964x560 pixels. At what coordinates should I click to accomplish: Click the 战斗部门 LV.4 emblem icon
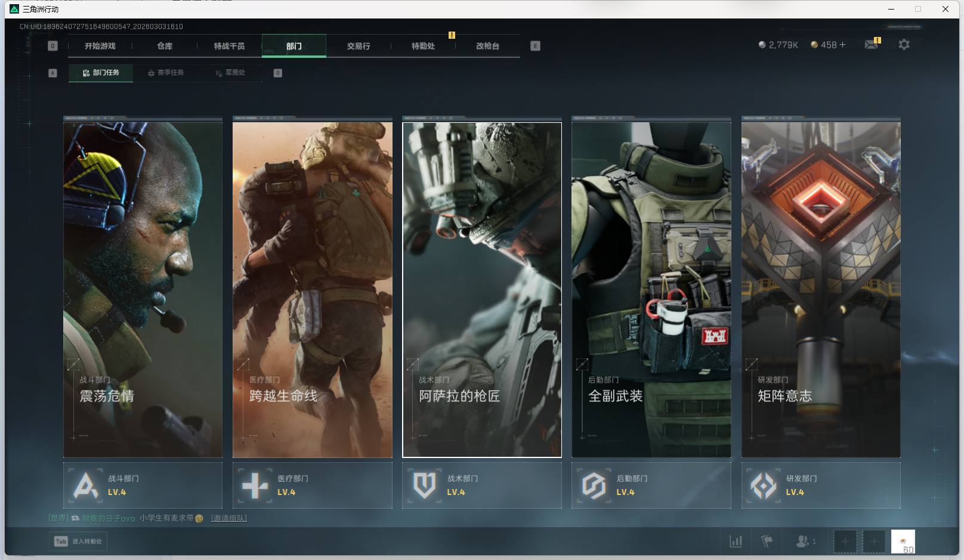coord(85,485)
